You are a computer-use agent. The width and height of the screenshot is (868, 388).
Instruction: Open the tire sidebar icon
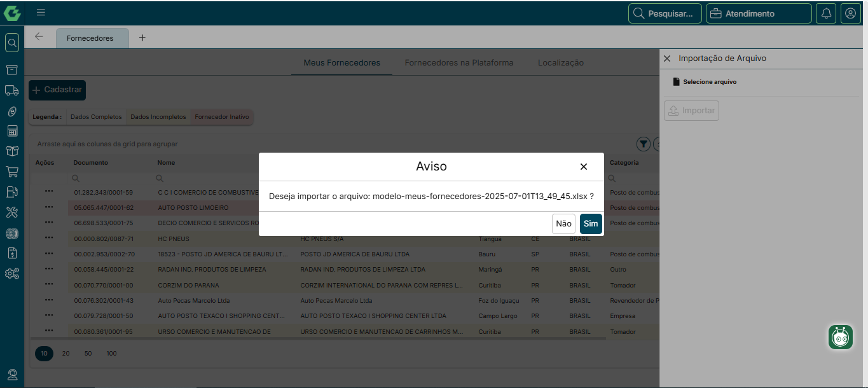[12, 233]
